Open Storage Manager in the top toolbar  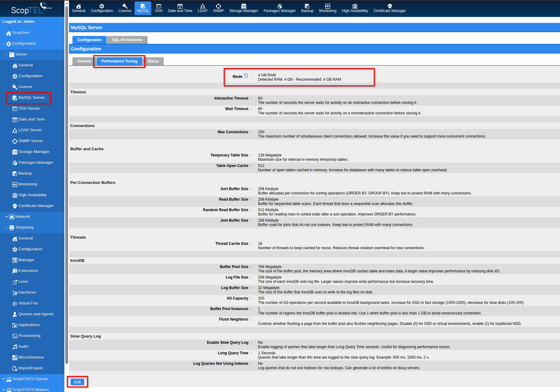point(243,8)
